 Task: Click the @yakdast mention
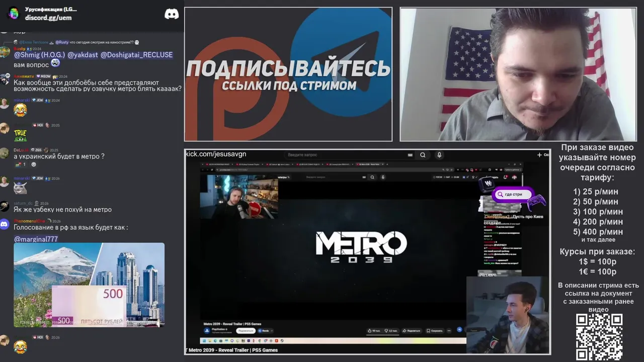pyautogui.click(x=83, y=55)
